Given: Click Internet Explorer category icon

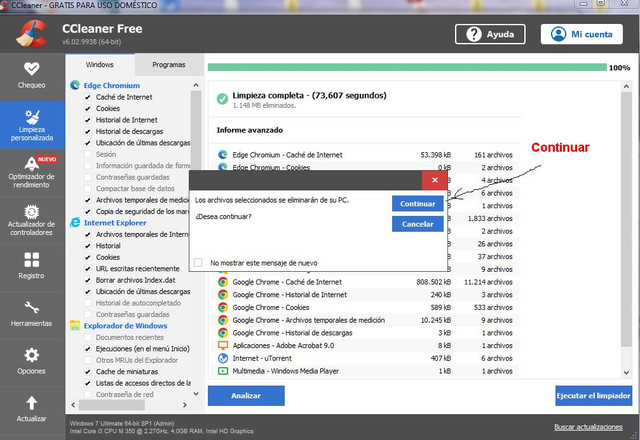Looking at the screenshot, I should pos(75,222).
